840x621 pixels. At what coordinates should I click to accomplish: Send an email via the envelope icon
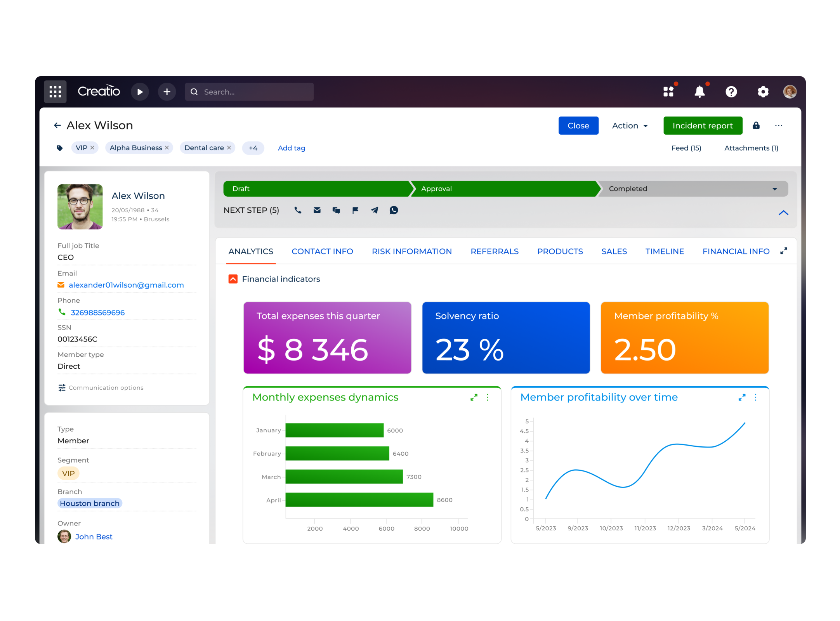click(317, 210)
